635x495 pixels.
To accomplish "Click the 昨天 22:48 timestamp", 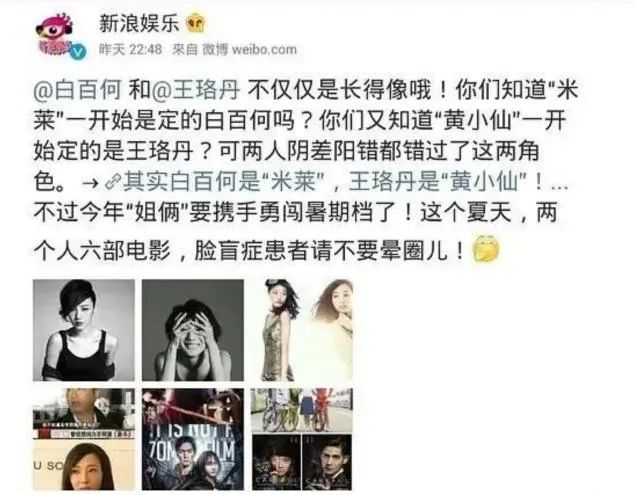I will tap(131, 49).
